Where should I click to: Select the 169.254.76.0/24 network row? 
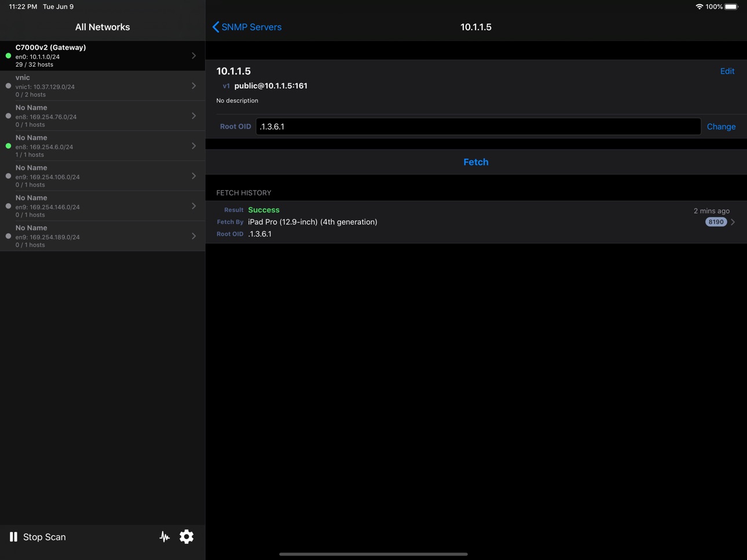point(102,116)
